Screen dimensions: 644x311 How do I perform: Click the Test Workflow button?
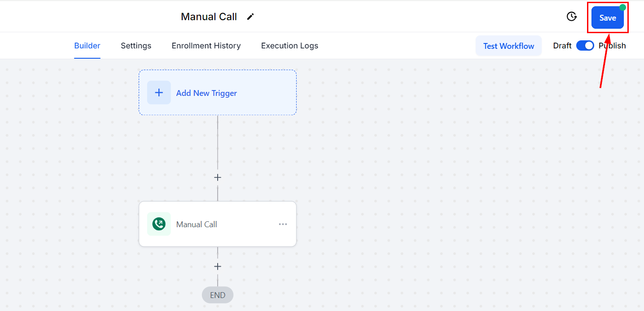(508, 46)
